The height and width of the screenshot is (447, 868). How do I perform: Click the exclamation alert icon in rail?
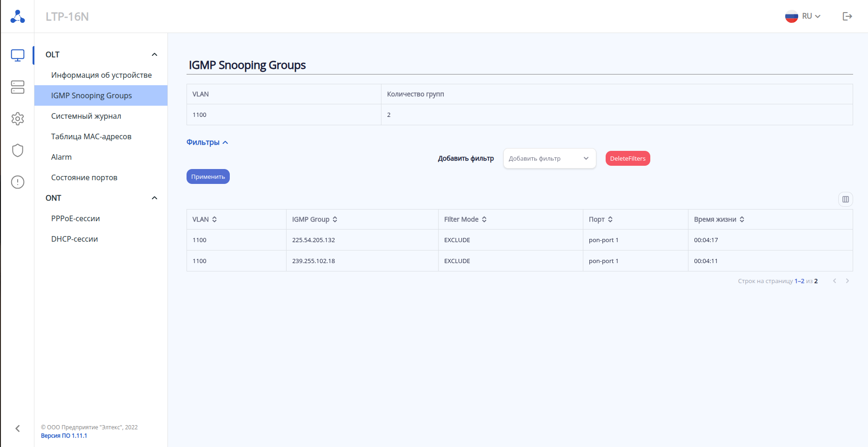18,182
